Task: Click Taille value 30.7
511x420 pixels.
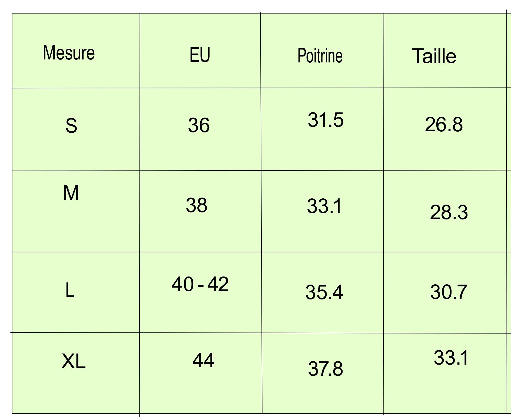Action: 449,292
